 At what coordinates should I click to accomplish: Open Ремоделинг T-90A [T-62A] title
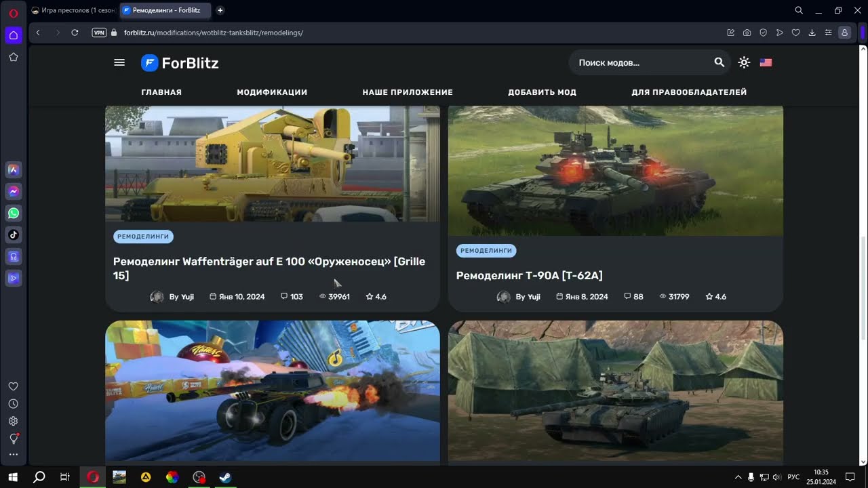(x=529, y=275)
